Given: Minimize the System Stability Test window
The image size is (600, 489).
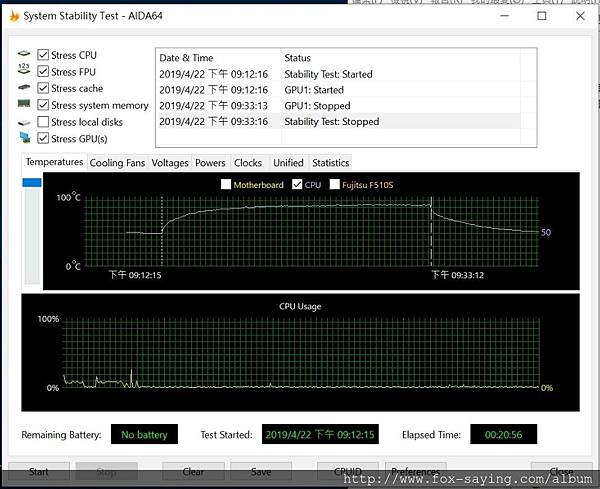Looking at the screenshot, I should pos(505,16).
